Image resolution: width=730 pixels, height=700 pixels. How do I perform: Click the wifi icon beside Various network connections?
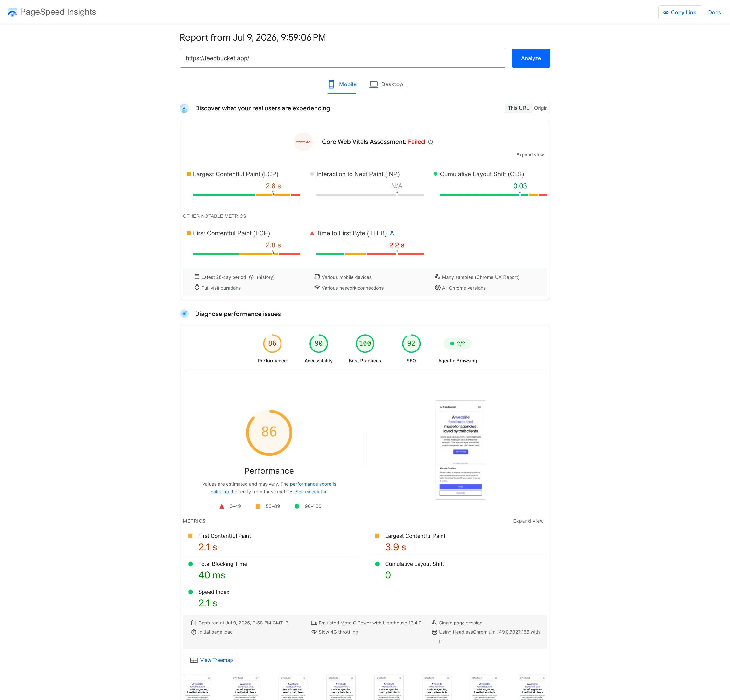click(x=317, y=287)
